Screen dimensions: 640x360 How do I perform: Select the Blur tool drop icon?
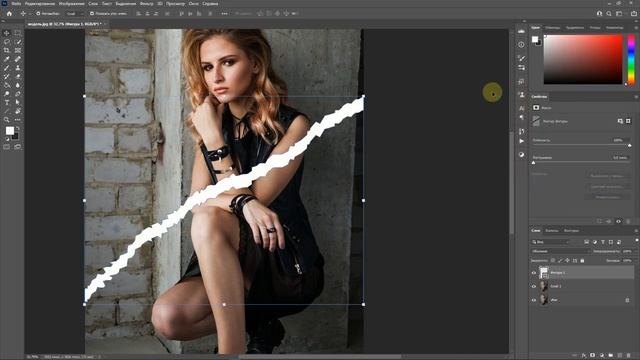[18, 85]
